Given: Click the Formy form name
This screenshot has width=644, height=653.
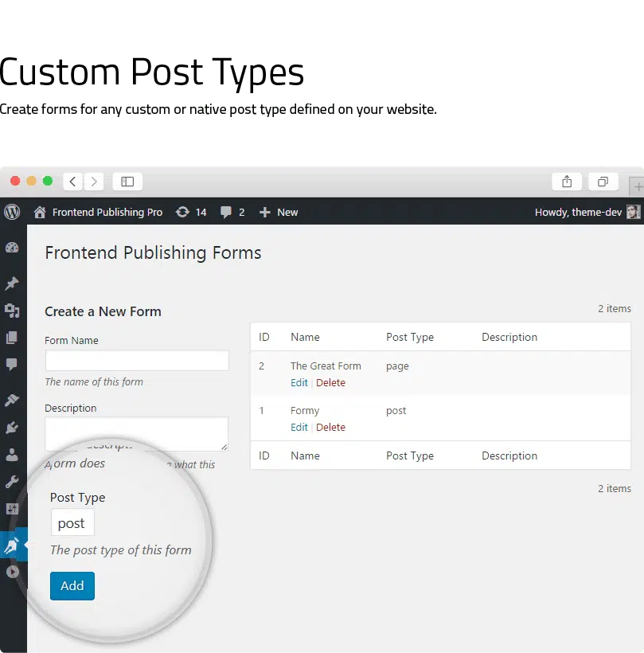Looking at the screenshot, I should tap(305, 411).
